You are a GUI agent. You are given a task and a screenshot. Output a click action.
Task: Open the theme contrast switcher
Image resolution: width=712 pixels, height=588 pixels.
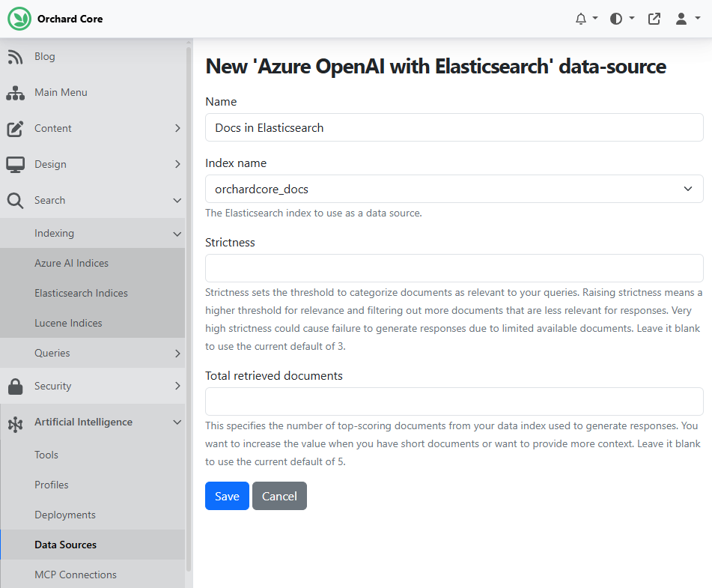[x=621, y=19]
